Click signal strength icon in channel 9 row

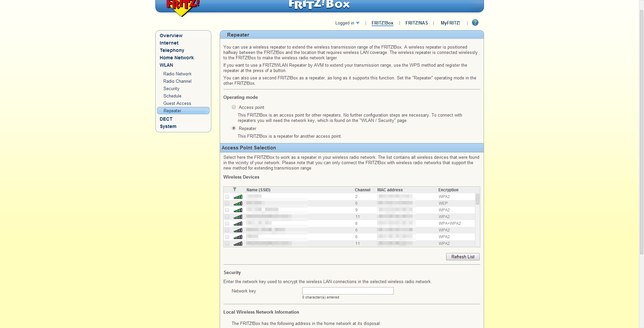238,210
